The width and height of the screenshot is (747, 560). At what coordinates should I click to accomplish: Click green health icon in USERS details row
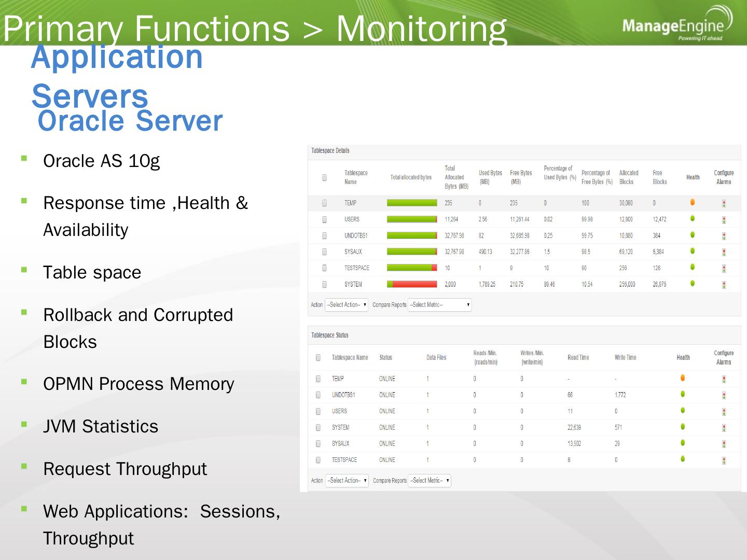tap(693, 218)
